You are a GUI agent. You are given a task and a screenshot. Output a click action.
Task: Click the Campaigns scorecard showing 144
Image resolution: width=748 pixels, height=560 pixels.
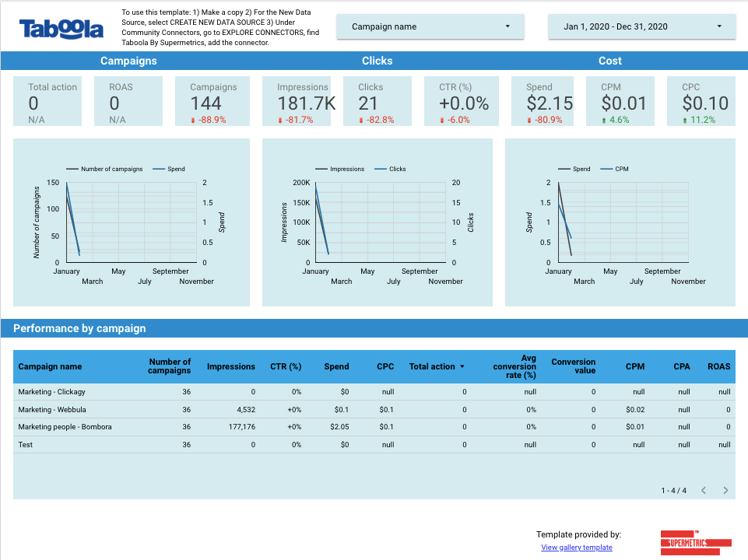pyautogui.click(x=212, y=101)
